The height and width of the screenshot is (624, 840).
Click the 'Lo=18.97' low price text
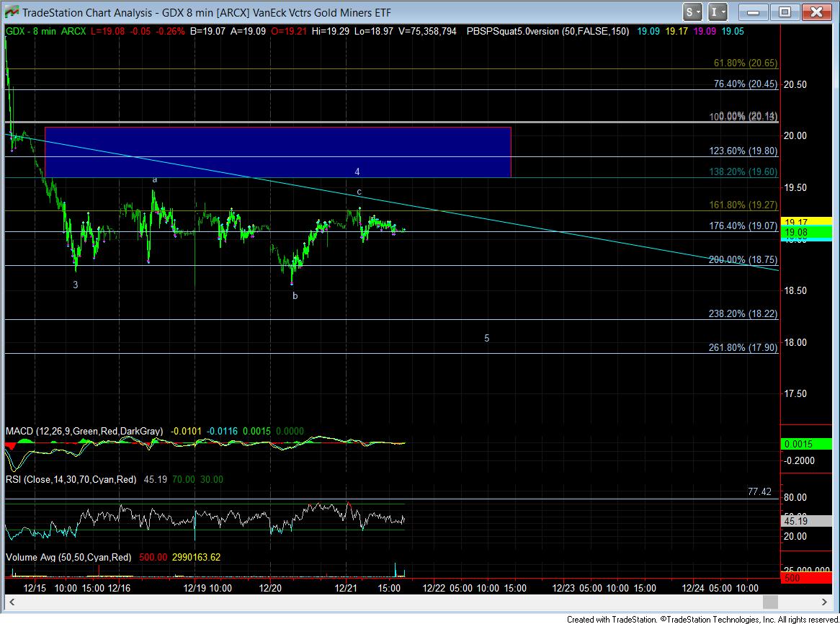click(375, 32)
